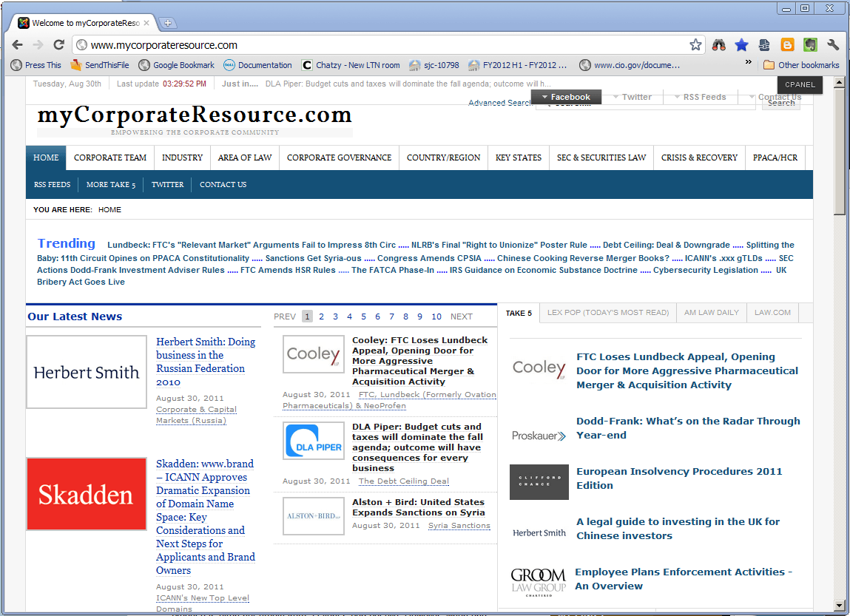
Task: Open the Advanced Search link
Action: (x=499, y=103)
